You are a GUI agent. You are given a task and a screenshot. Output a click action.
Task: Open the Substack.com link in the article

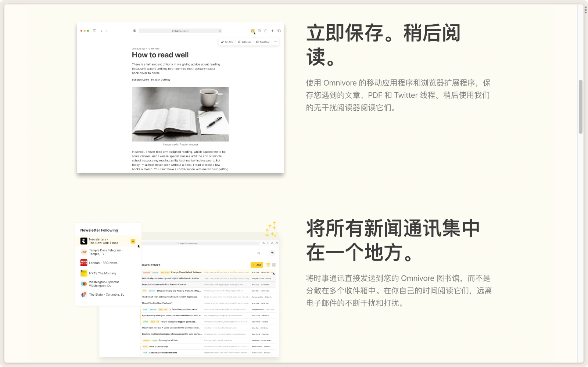(x=140, y=79)
